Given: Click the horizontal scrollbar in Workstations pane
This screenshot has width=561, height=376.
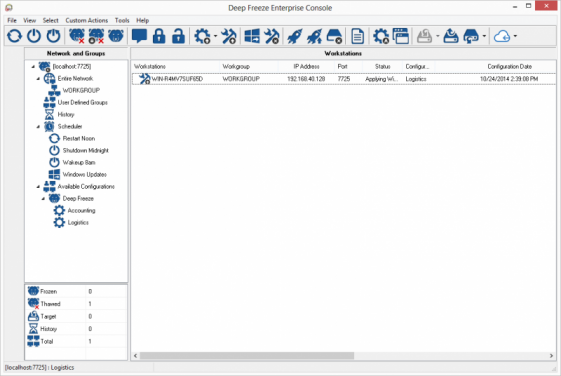Looking at the screenshot, I should pyautogui.click(x=247, y=356).
